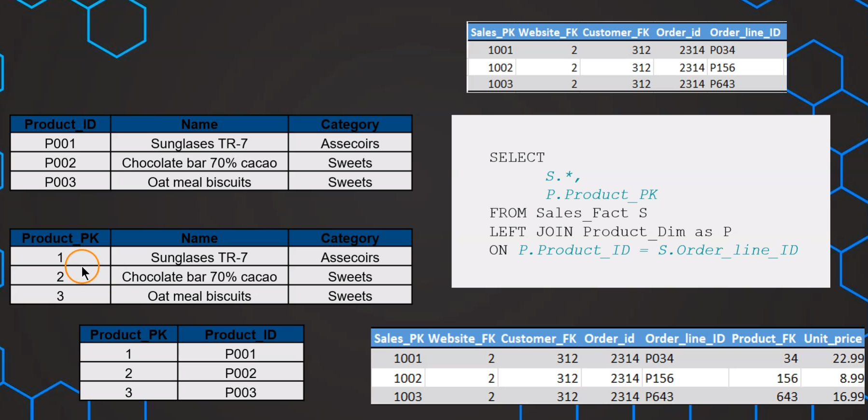Image resolution: width=868 pixels, height=420 pixels.
Task: Click Assecoirs in the Product_PK 1 row
Action: 350,257
